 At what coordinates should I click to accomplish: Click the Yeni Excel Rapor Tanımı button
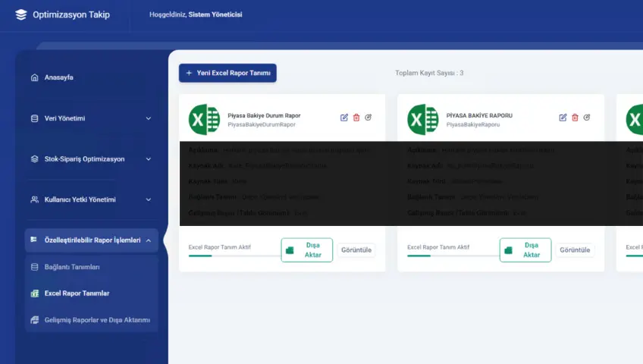point(227,73)
